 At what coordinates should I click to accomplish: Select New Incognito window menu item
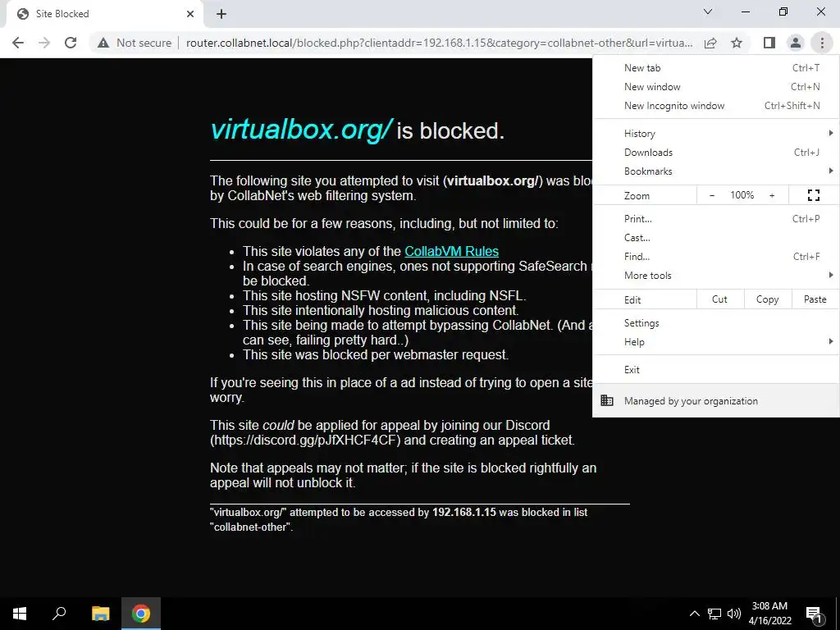pos(715,106)
